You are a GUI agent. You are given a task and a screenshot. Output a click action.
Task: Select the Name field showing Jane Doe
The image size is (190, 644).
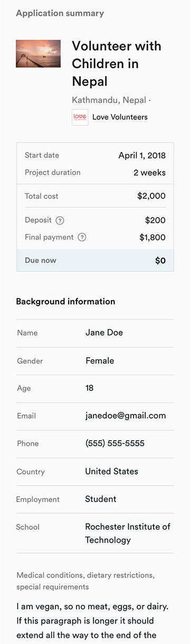click(x=95, y=333)
